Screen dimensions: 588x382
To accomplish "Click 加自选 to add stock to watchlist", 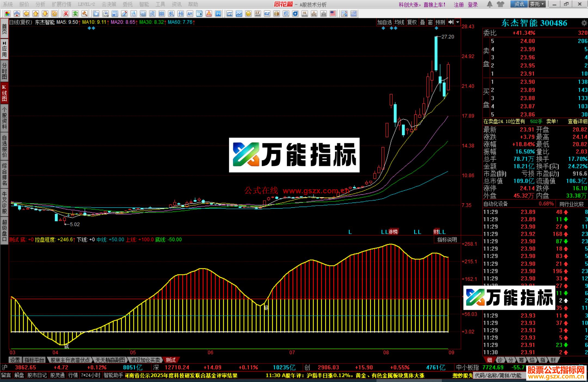I will coord(385,23).
